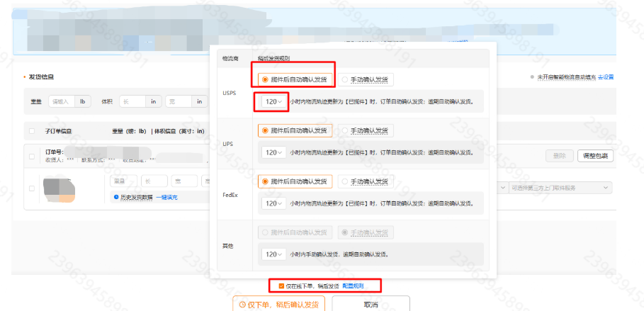
Task: Select UPS 手动确认发货 radio option
Action: click(x=366, y=130)
